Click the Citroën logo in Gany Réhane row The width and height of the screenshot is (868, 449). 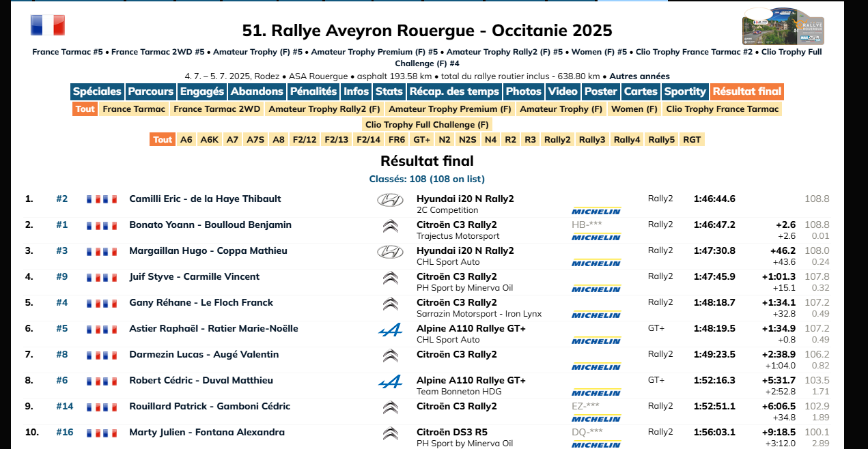tap(390, 304)
